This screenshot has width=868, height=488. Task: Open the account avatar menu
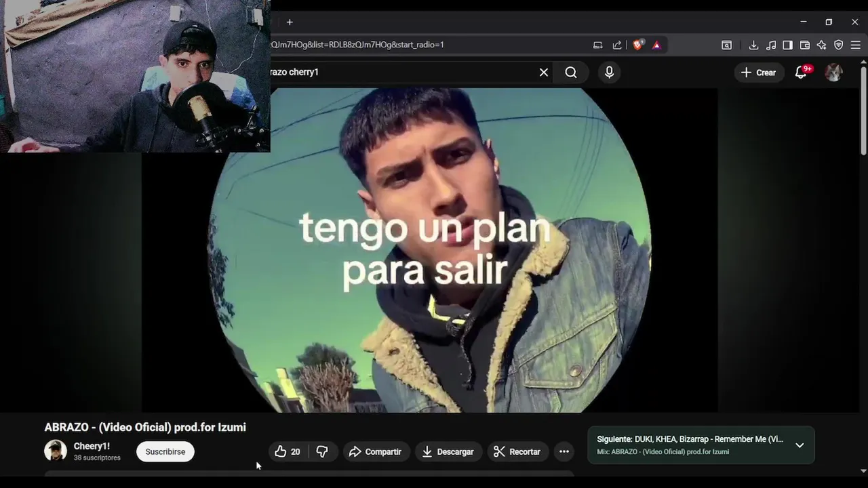coord(833,73)
